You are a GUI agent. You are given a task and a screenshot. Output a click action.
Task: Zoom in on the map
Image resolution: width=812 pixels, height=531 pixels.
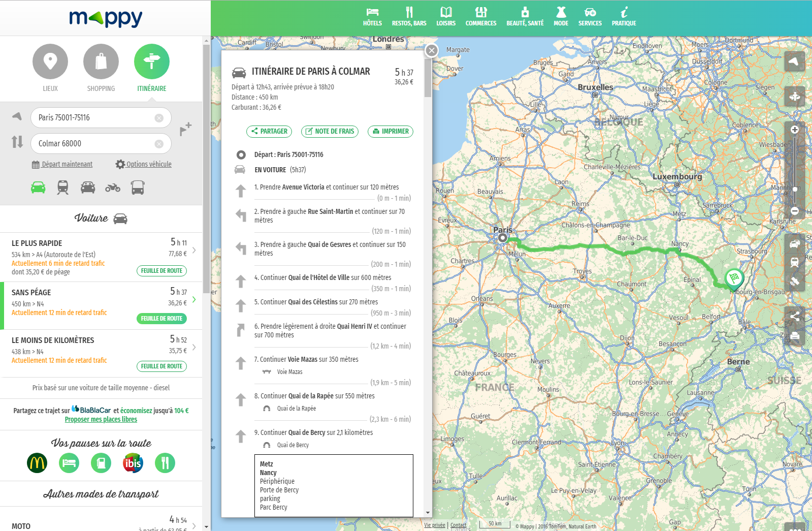coord(795,130)
